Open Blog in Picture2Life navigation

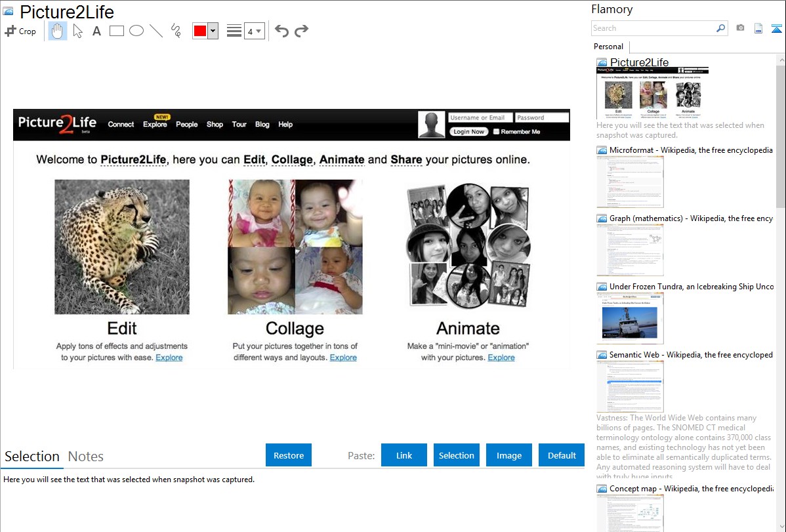262,125
